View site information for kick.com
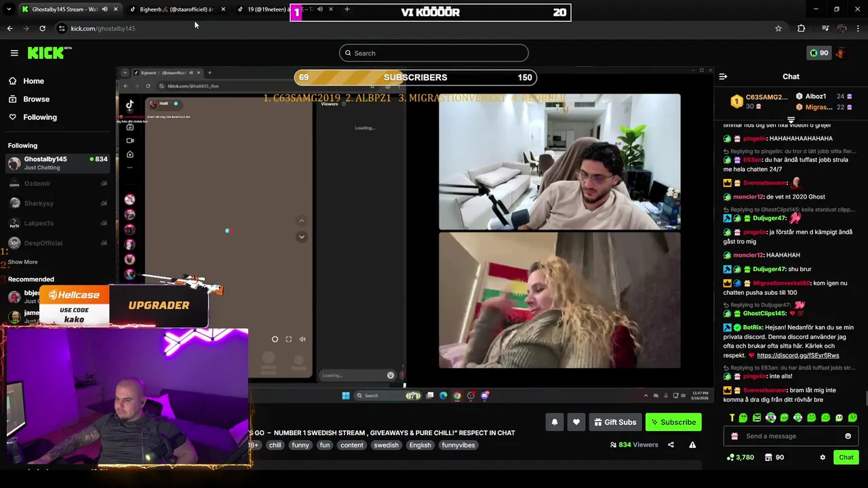The image size is (868, 488). click(x=62, y=28)
